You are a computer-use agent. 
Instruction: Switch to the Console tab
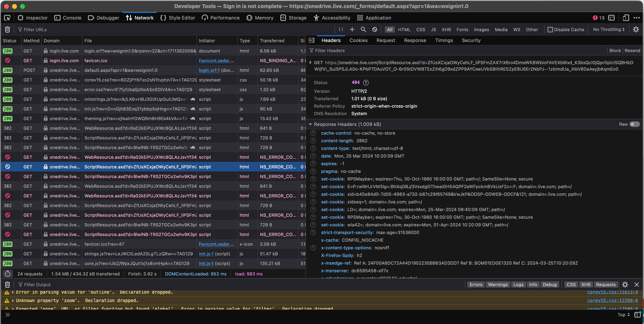point(68,18)
